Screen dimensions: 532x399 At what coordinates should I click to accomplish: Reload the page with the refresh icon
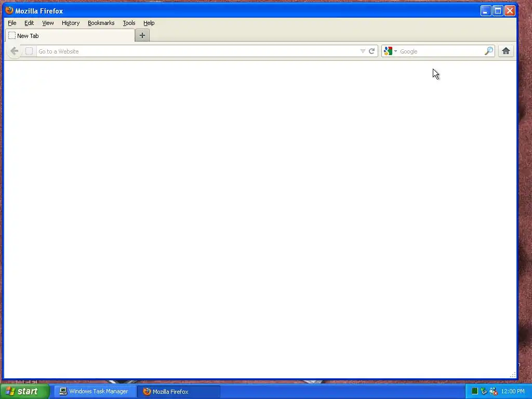pyautogui.click(x=372, y=51)
